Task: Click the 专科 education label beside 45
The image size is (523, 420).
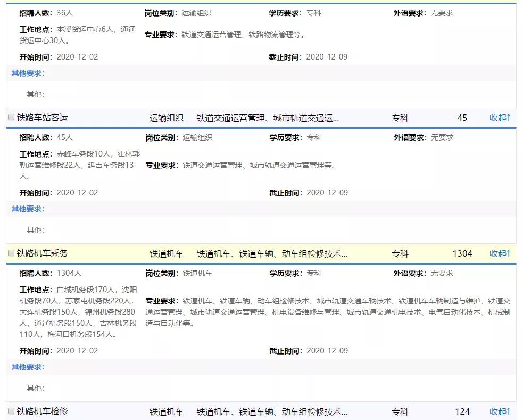Action: point(400,118)
